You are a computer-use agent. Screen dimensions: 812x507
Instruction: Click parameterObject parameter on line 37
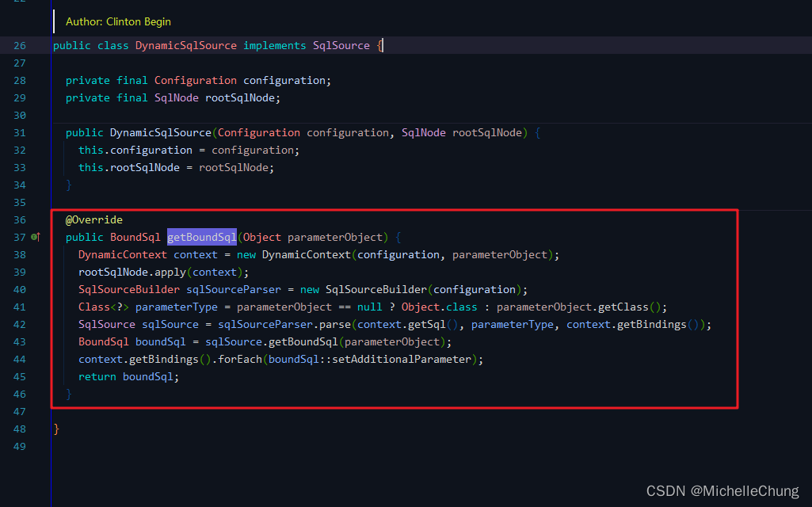(335, 237)
